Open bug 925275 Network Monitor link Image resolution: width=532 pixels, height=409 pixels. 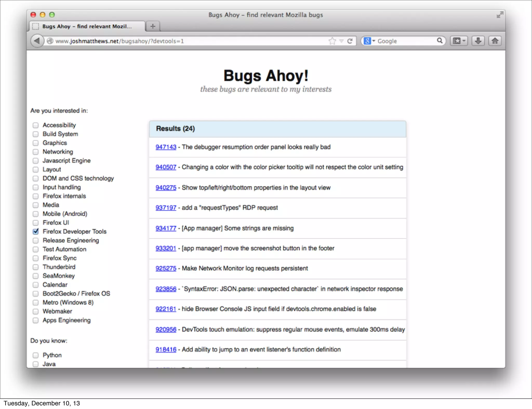166,268
